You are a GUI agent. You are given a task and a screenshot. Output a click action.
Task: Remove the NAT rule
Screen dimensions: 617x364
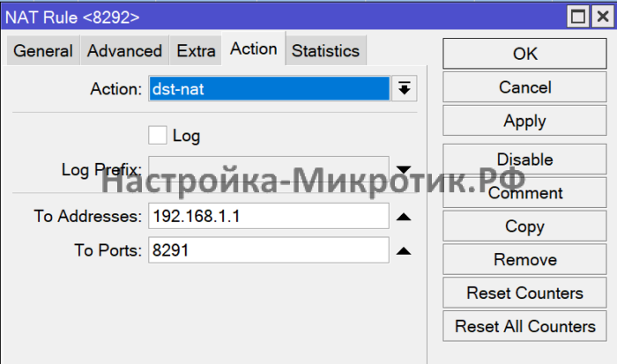pyautogui.click(x=524, y=260)
